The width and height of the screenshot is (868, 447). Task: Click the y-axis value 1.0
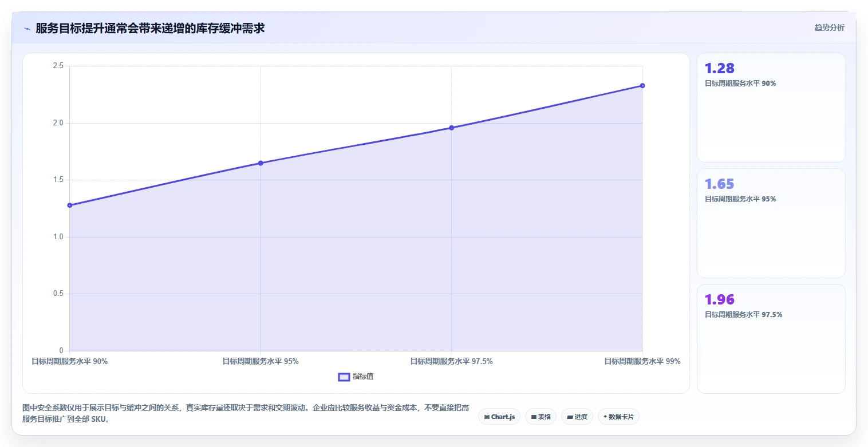[x=58, y=237]
